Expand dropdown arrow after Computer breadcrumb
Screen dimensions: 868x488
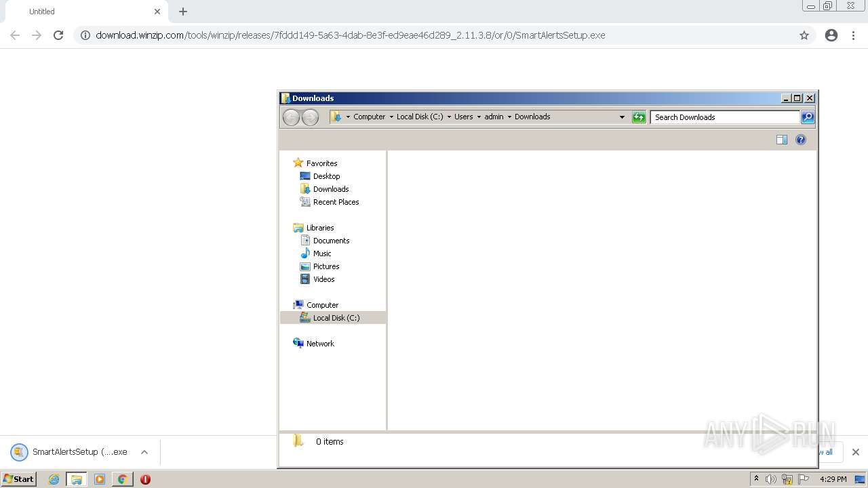pyautogui.click(x=391, y=117)
